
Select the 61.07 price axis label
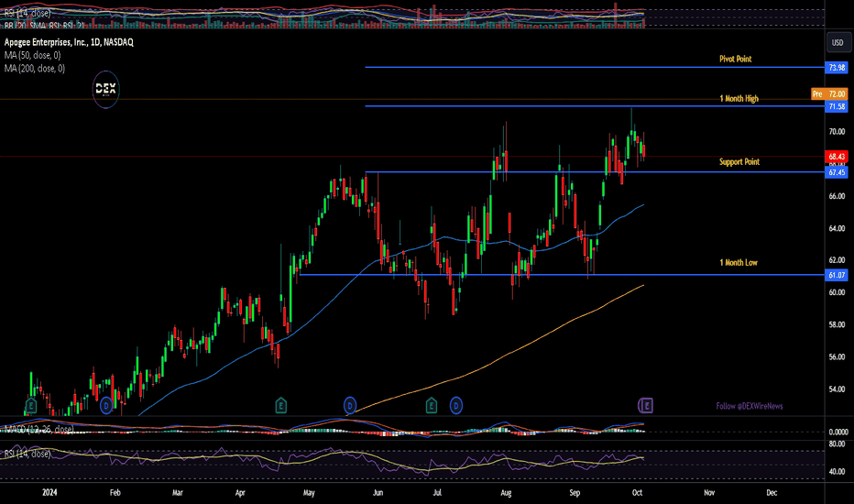pyautogui.click(x=837, y=275)
